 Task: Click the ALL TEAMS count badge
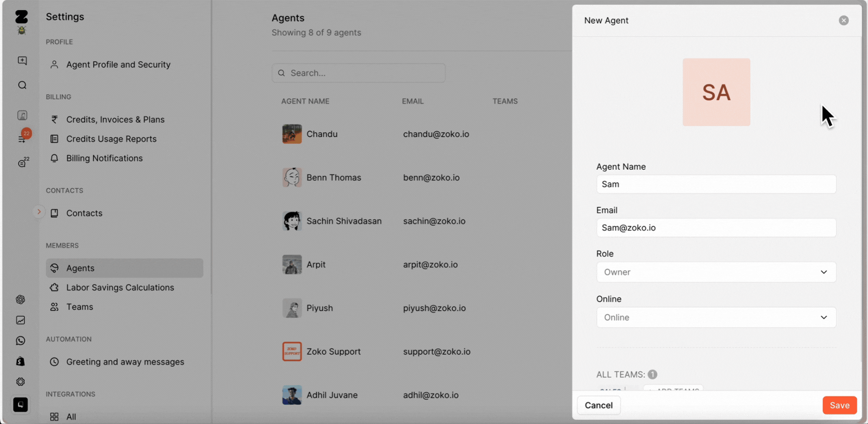pyautogui.click(x=652, y=374)
